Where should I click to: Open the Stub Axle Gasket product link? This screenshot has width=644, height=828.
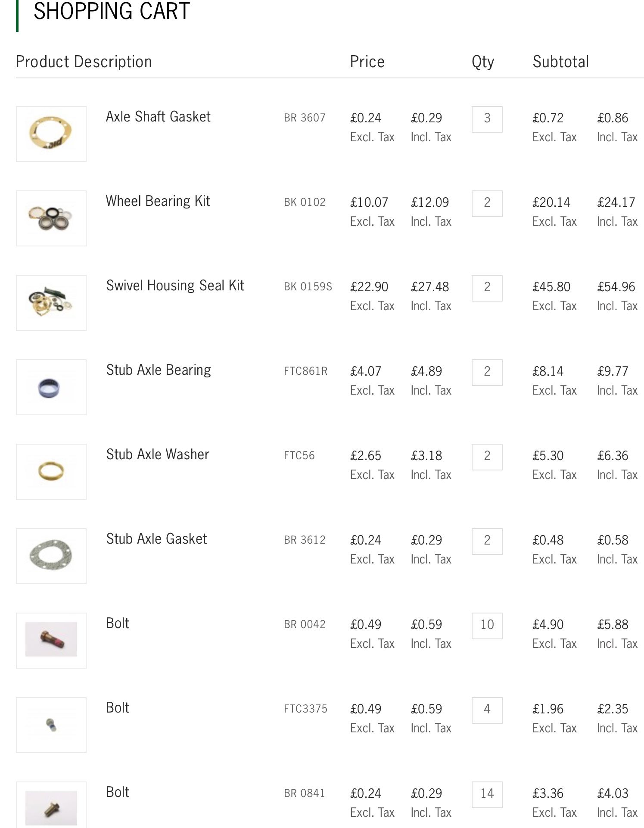(156, 539)
